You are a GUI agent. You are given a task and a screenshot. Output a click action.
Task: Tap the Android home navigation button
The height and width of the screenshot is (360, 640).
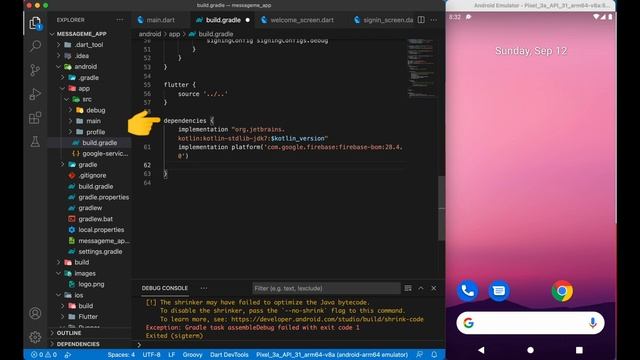[x=530, y=350]
